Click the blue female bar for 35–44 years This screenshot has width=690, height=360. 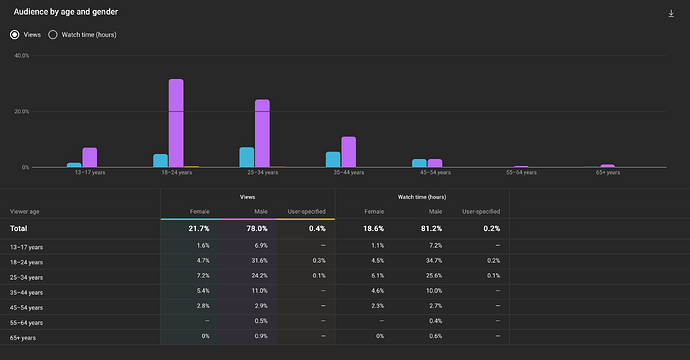333,160
